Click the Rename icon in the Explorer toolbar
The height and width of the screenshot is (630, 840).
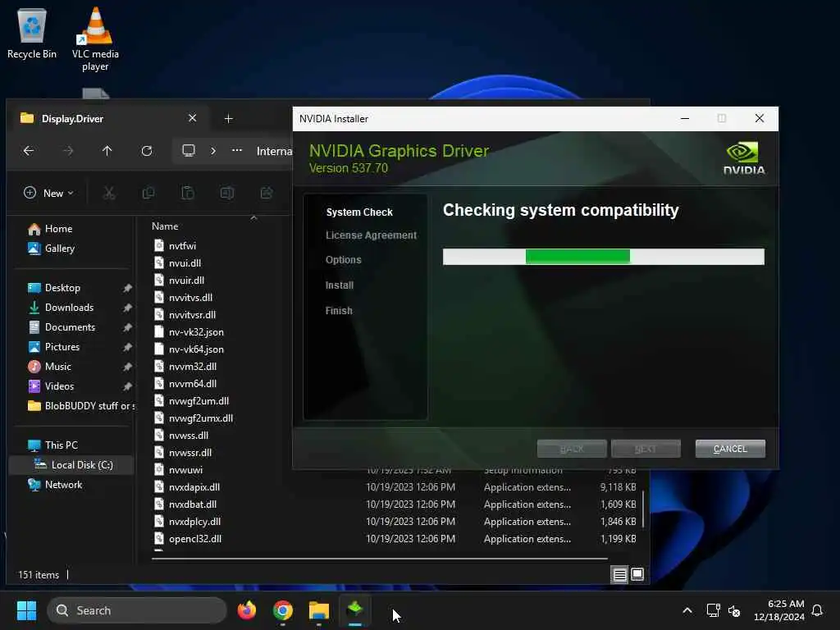(227, 193)
